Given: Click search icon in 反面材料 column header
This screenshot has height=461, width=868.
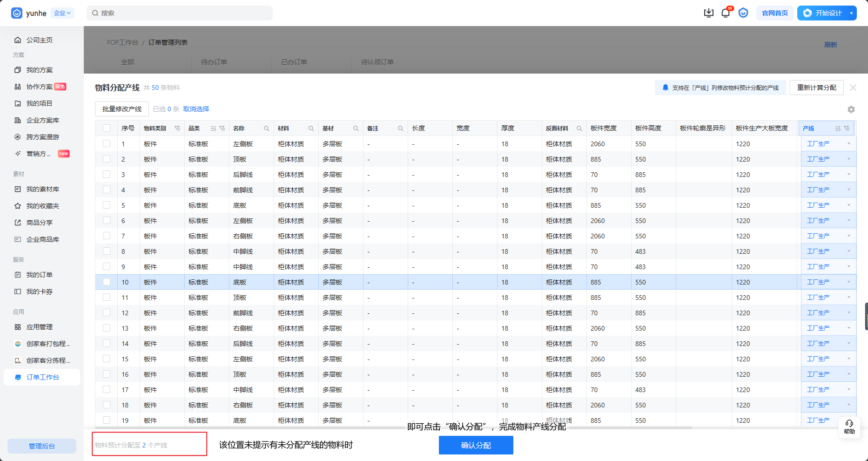Looking at the screenshot, I should 579,129.
